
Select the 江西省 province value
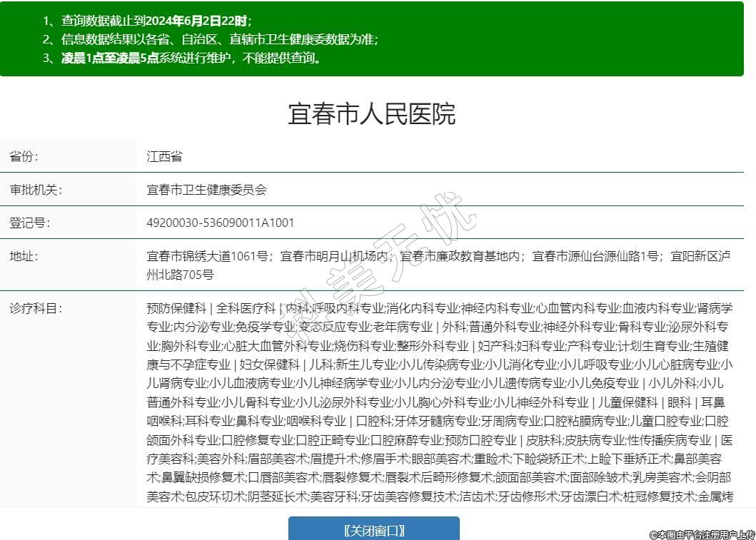pos(164,156)
